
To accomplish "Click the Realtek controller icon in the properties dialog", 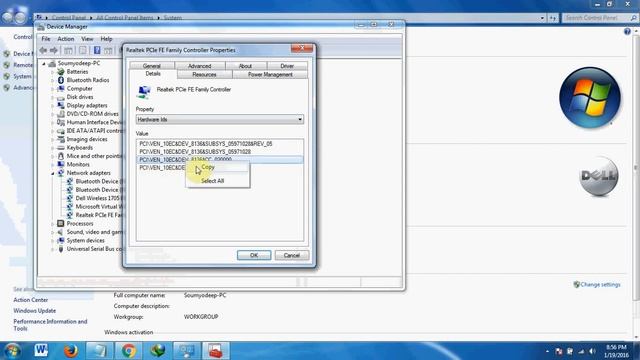I will pos(143,92).
